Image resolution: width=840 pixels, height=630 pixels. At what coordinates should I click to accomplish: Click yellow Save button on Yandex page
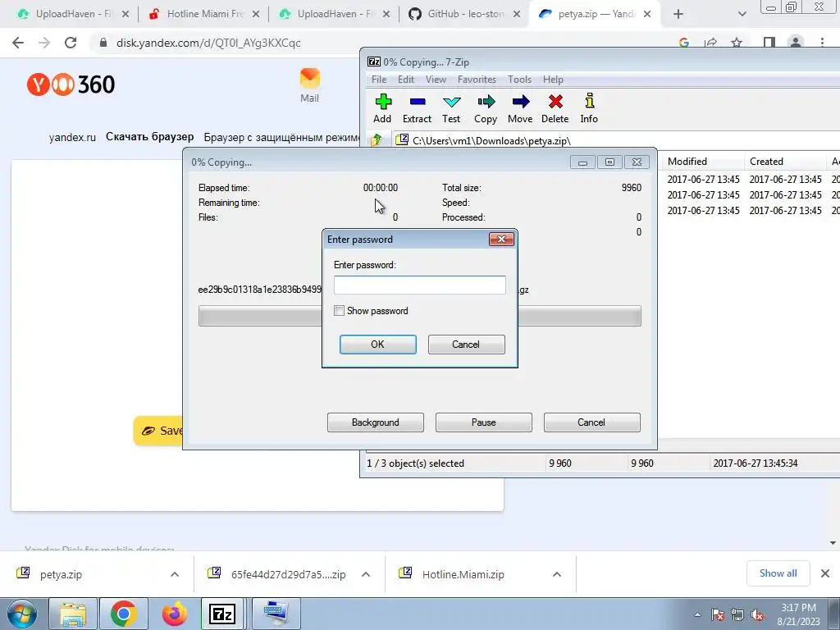pyautogui.click(x=158, y=431)
